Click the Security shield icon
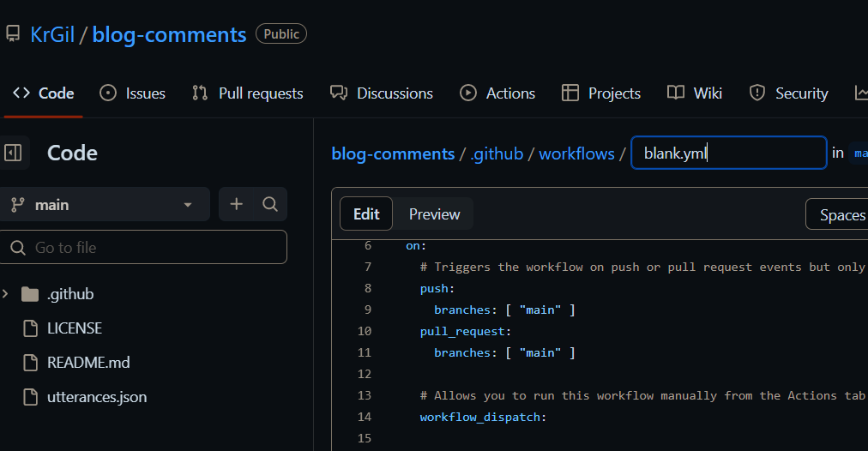The image size is (868, 451). (757, 93)
